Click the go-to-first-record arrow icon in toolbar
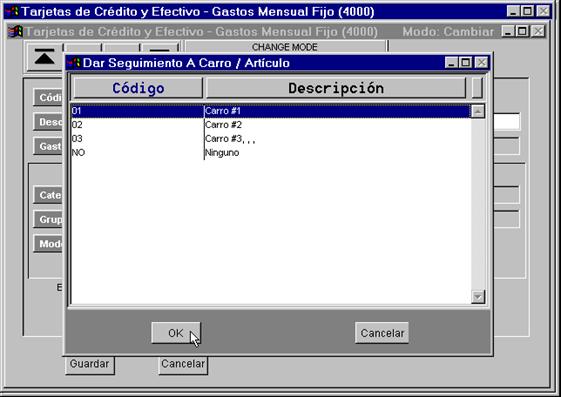The height and width of the screenshot is (397, 561). 45,57
